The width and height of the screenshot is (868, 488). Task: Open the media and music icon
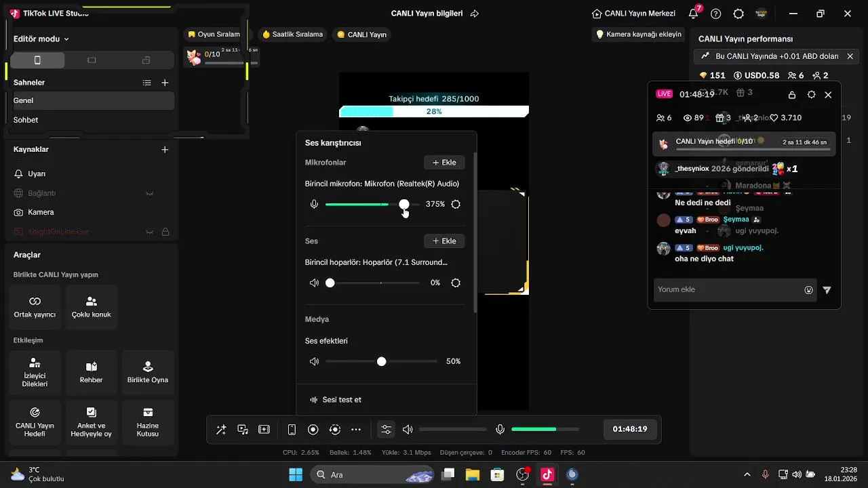(x=243, y=430)
